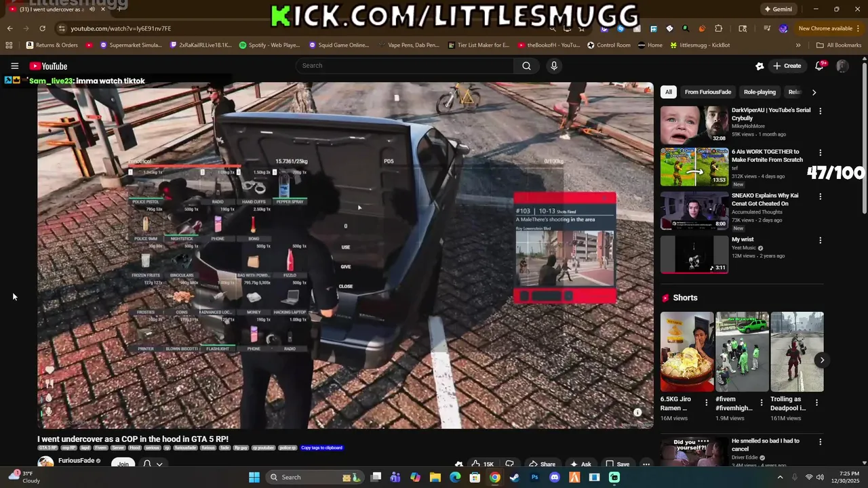Screen dimensions: 868x488
Task: Open Microsoft Edge from the taskbar
Action: (455, 477)
